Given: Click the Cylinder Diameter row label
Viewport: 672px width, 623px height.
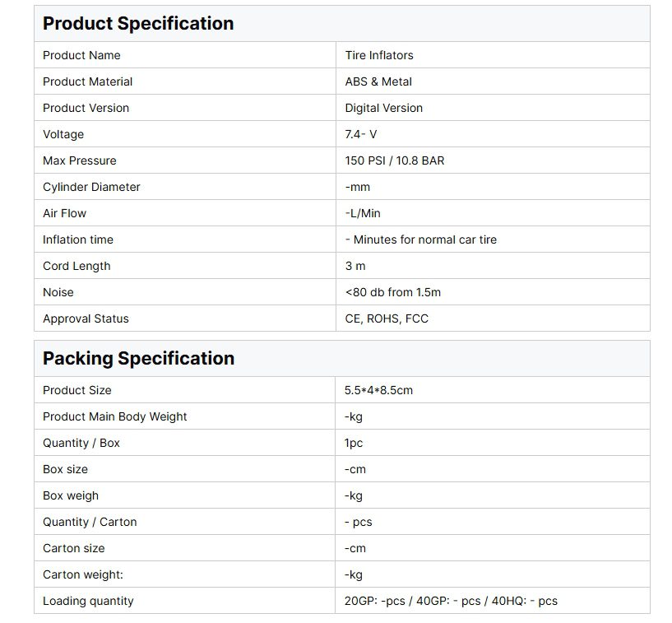Looking at the screenshot, I should coord(91,187).
